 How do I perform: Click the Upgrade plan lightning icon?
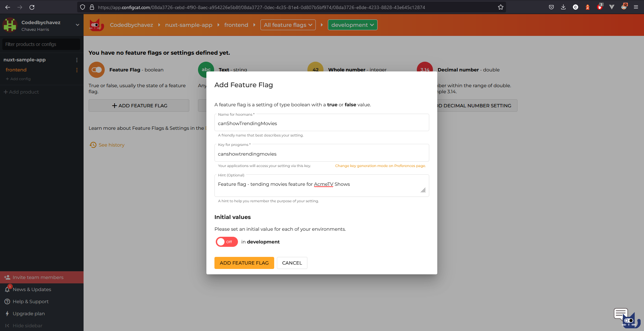pyautogui.click(x=7, y=314)
